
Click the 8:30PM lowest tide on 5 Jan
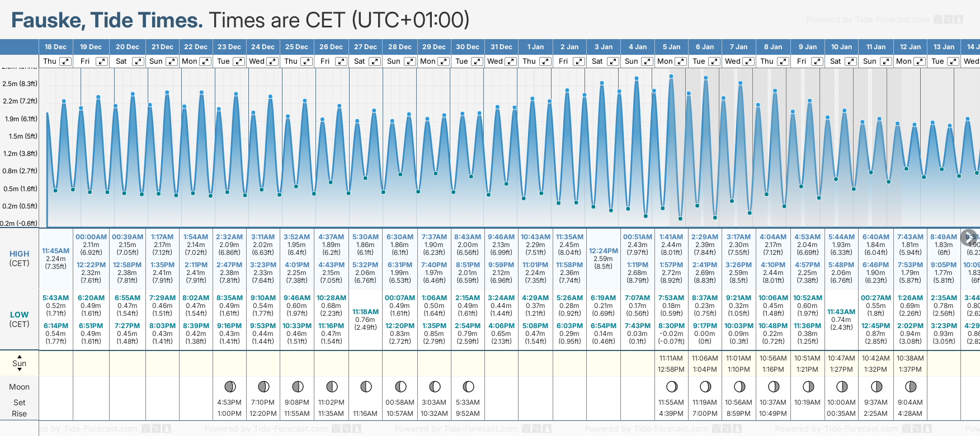click(x=671, y=326)
